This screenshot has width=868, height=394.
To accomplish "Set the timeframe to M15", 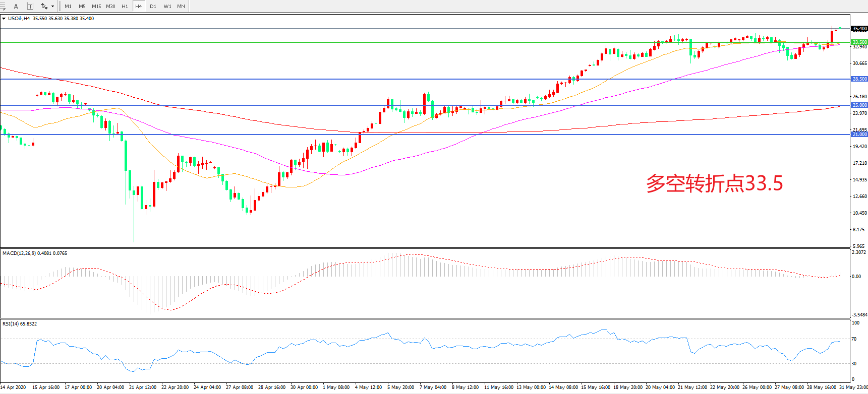I will pyautogui.click(x=96, y=6).
